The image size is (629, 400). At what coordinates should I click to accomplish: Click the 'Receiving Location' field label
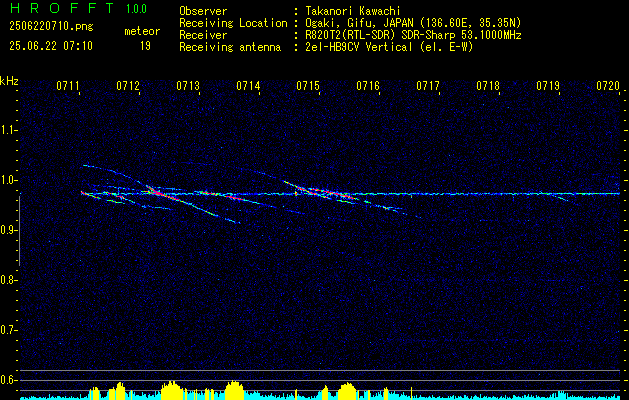(233, 23)
